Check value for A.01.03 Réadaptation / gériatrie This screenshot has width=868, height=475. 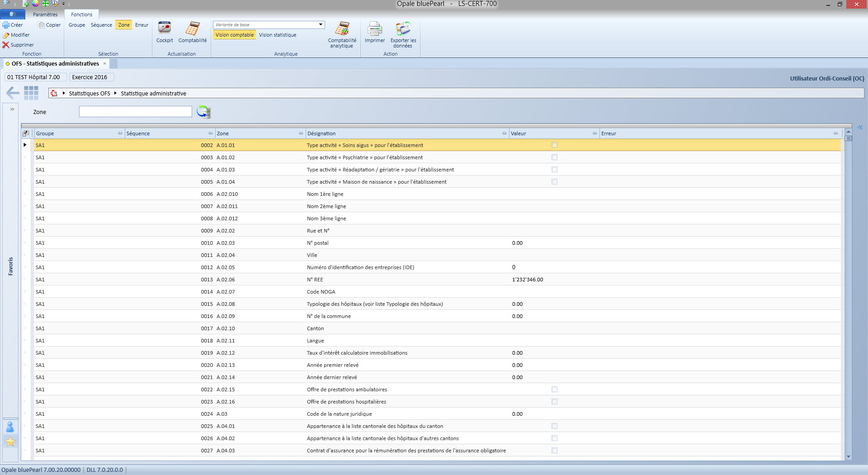tap(554, 170)
